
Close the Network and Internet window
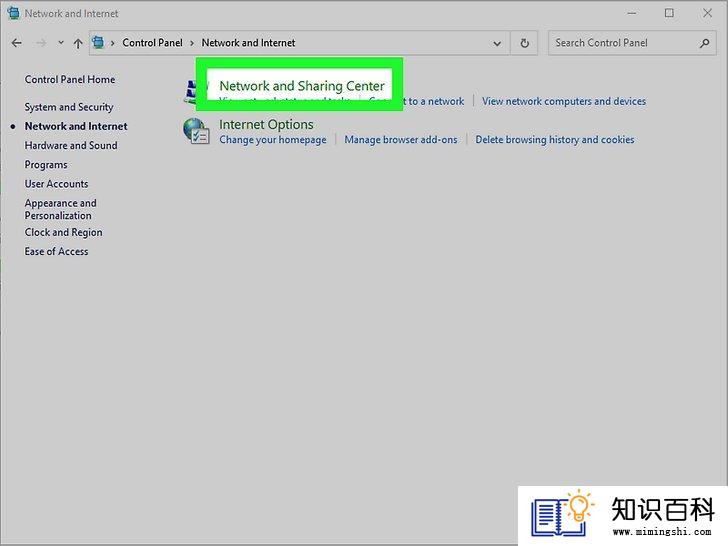click(707, 13)
